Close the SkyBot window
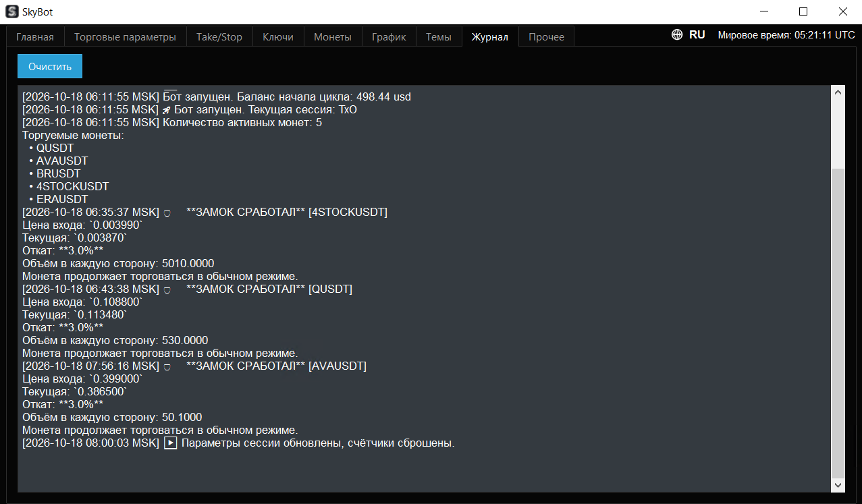The image size is (862, 504). click(842, 11)
